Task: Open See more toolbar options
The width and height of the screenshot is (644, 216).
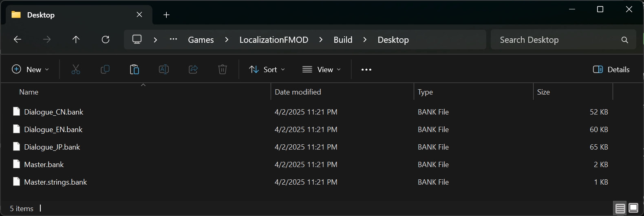Action: point(366,70)
